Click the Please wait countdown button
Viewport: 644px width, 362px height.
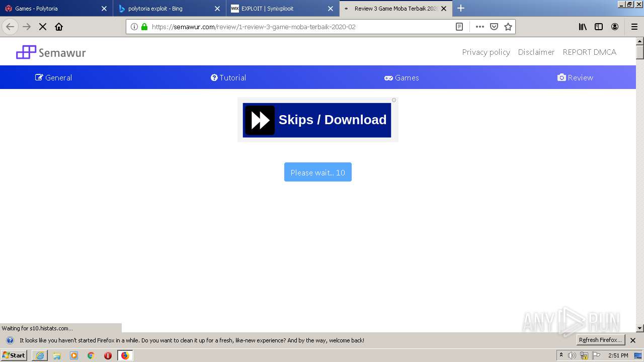tap(318, 172)
